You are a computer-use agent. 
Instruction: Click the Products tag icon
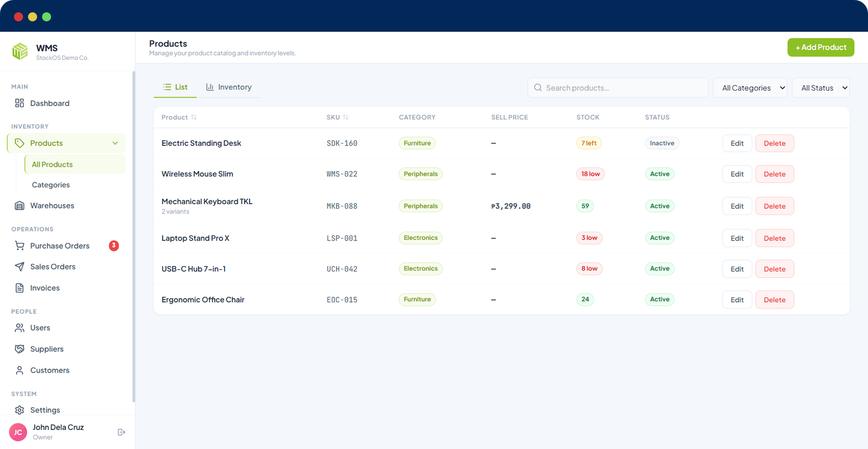[x=20, y=143]
